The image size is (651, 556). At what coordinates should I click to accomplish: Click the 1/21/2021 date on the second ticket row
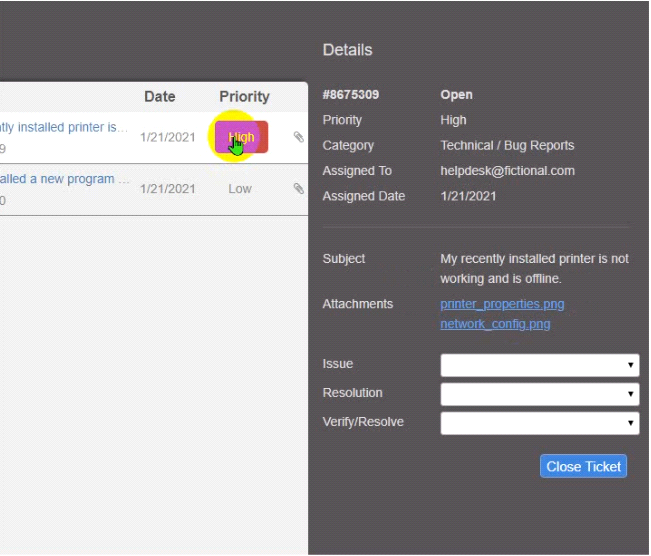[x=168, y=189]
